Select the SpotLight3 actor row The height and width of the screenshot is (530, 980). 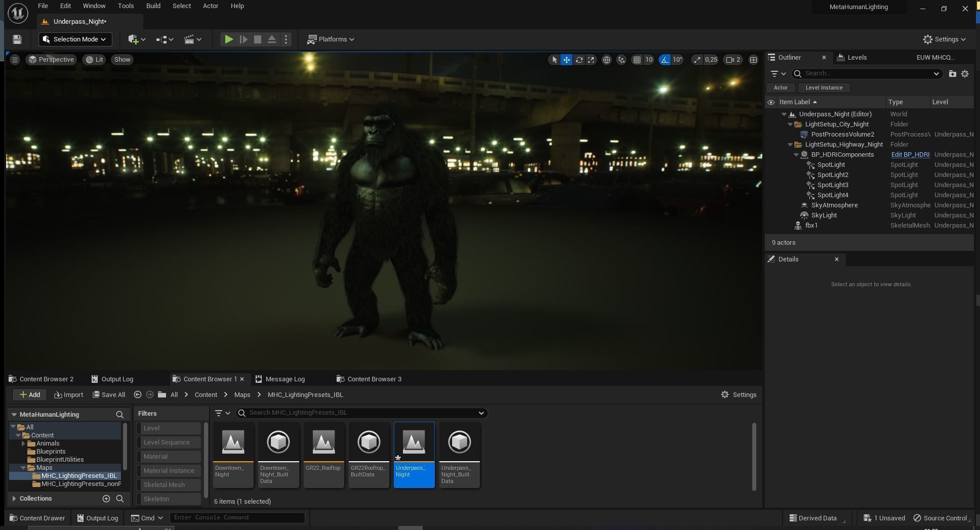point(870,185)
